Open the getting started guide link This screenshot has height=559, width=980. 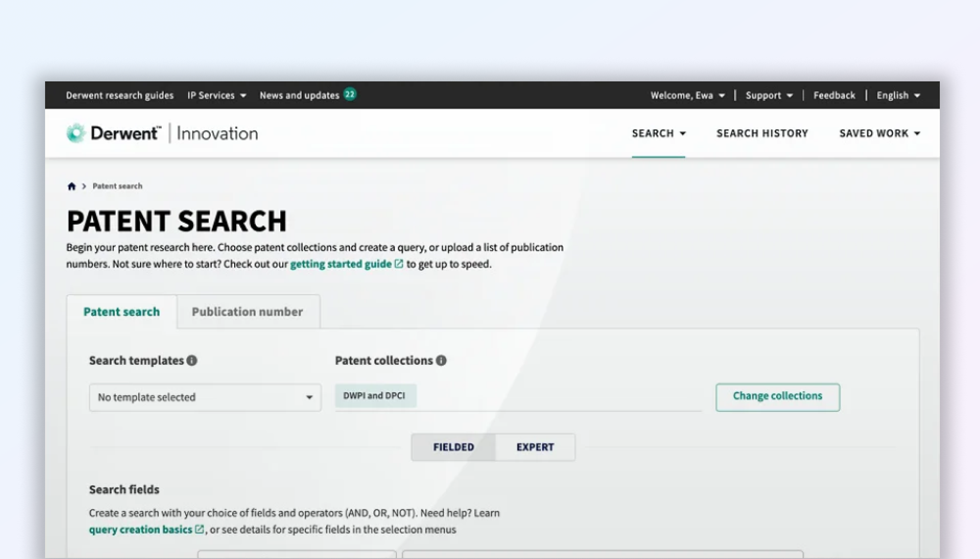(x=341, y=264)
